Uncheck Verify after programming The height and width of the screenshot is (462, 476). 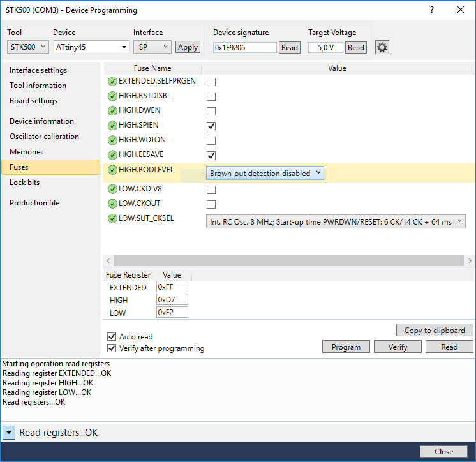tap(112, 348)
